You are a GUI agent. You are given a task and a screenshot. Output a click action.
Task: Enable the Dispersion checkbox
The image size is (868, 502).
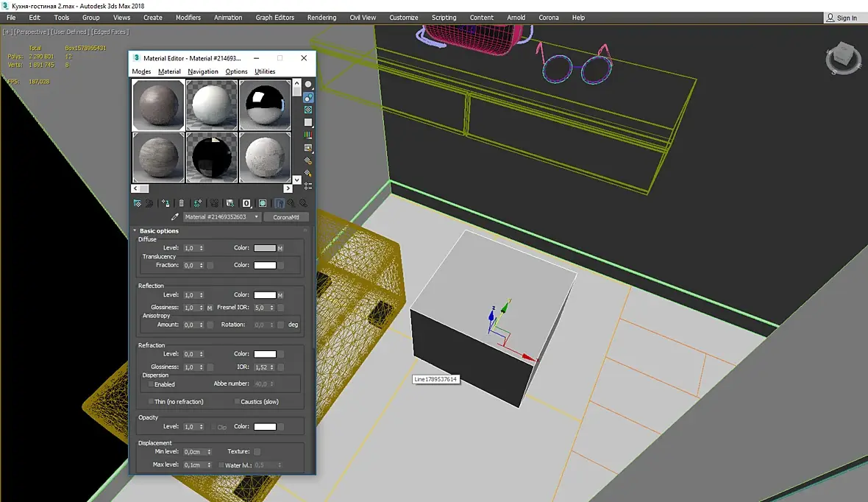point(151,384)
